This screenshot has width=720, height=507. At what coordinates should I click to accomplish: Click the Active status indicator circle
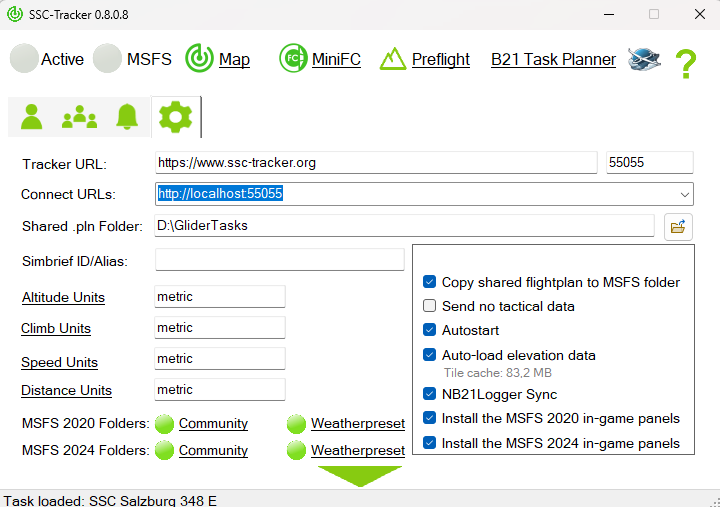[24, 58]
